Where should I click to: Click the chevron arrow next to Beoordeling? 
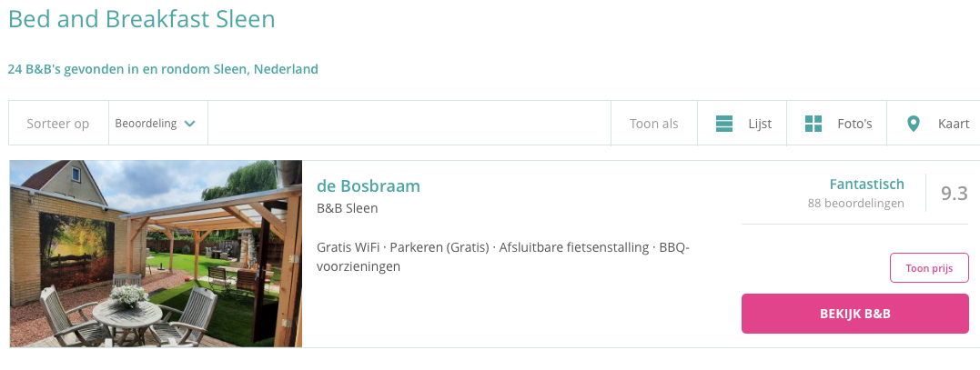click(189, 124)
